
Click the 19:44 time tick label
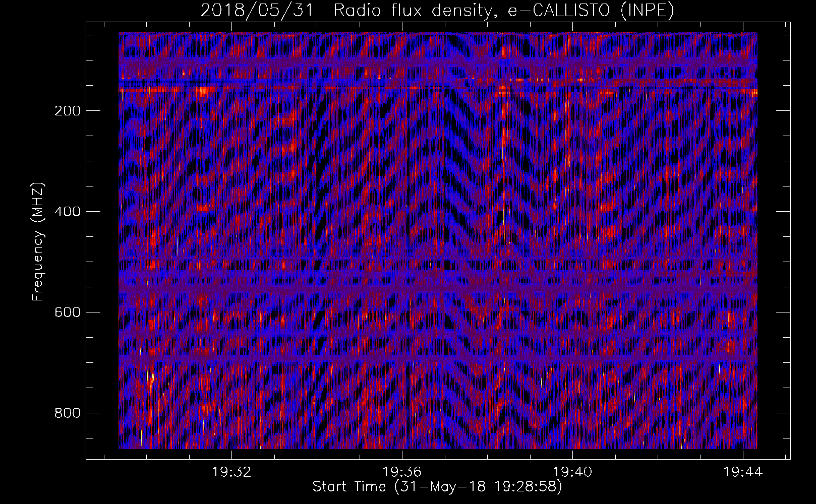pyautogui.click(x=743, y=472)
